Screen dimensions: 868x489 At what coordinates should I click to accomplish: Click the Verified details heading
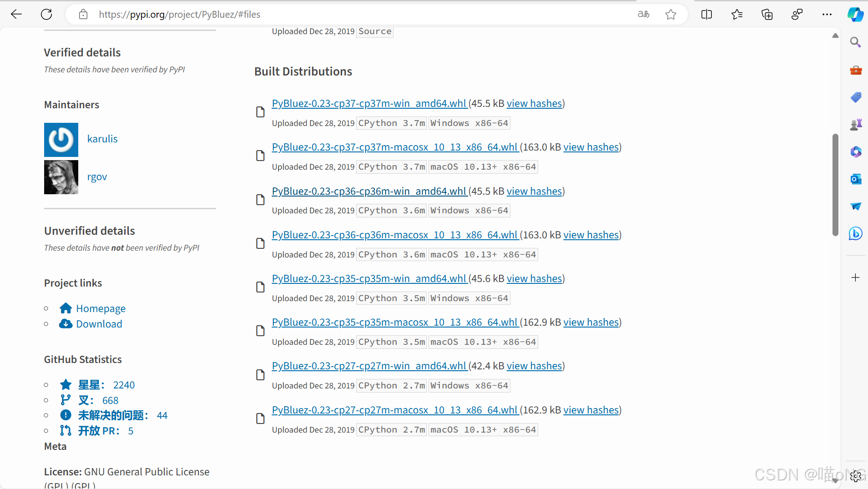(x=82, y=52)
